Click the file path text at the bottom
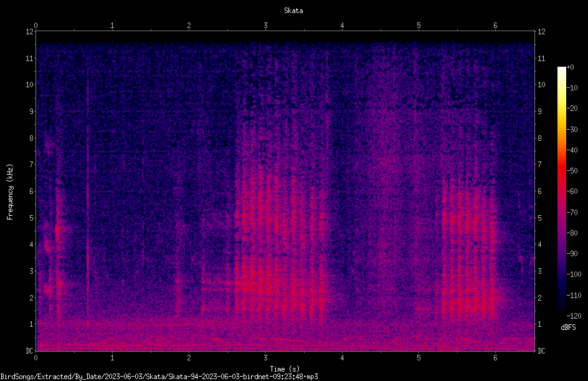Viewport: 588px width, 381px height. tap(159, 377)
